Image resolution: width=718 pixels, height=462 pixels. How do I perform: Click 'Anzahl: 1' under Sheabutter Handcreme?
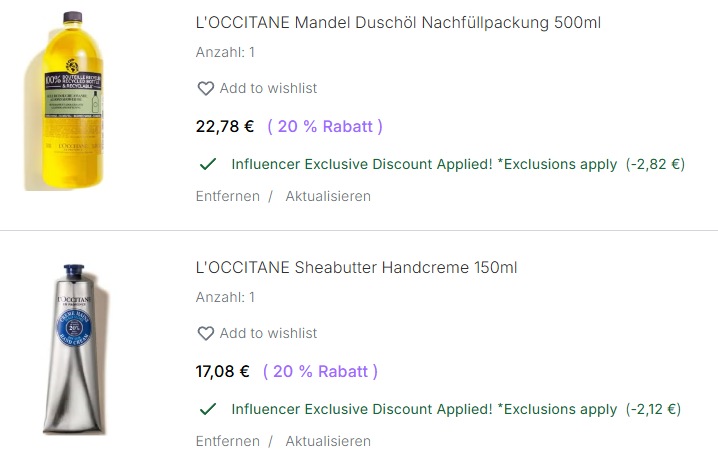tap(225, 297)
